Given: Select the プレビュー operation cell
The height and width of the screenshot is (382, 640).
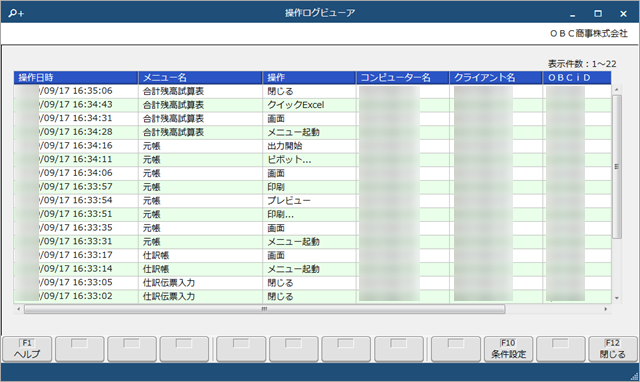Looking at the screenshot, I should (309, 200).
